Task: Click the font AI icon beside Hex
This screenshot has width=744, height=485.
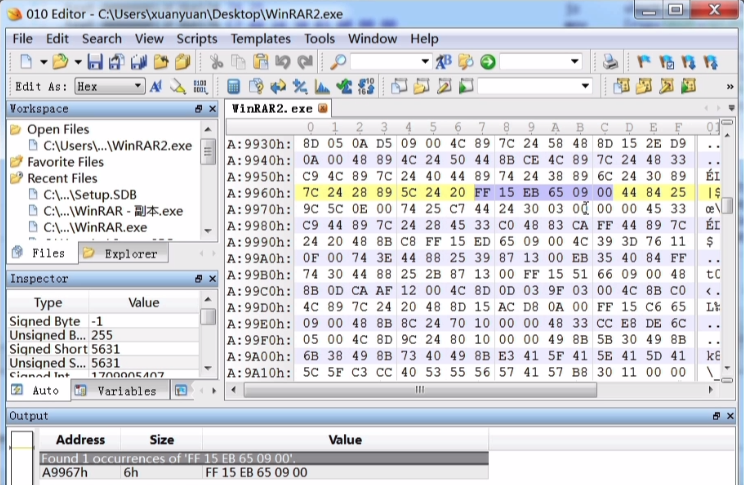Action: (156, 86)
